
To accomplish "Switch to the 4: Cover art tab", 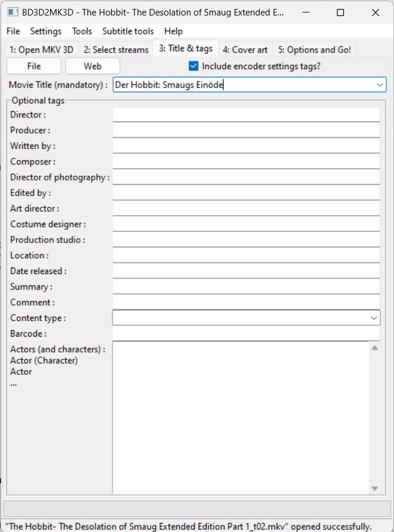I will pyautogui.click(x=245, y=49).
